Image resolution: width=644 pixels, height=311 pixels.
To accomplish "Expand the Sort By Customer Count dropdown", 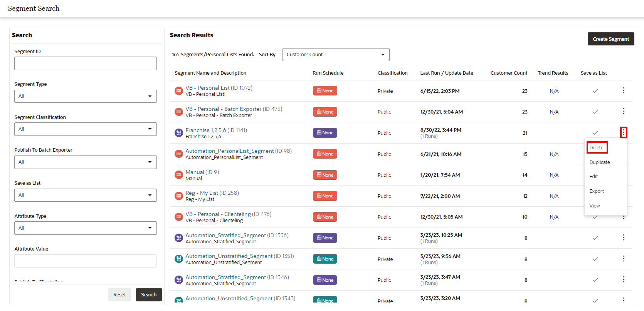I will (x=336, y=55).
